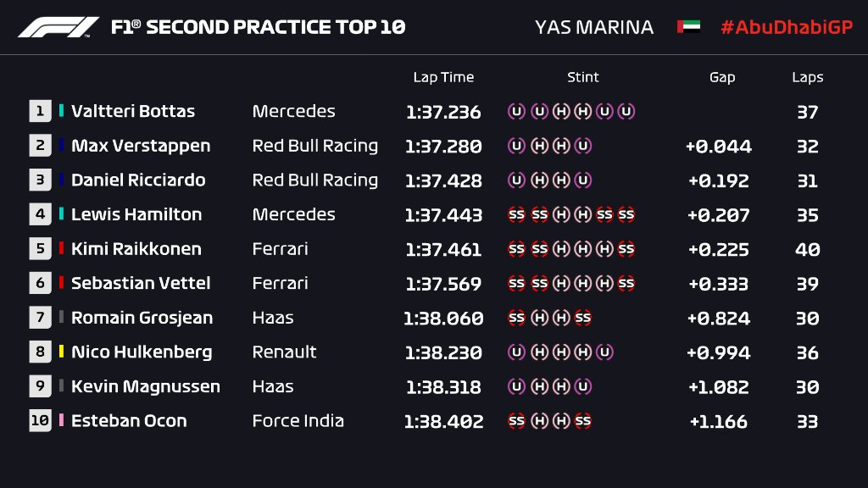Screen dimensions: 868x488
Task: Click first hard tyre icon in Verstappen's stint
Action: (x=538, y=146)
